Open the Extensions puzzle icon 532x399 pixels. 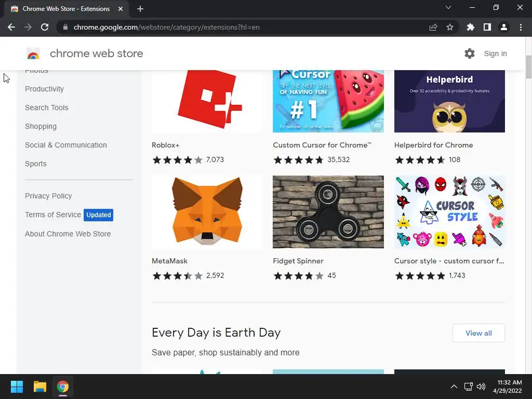coord(471,27)
